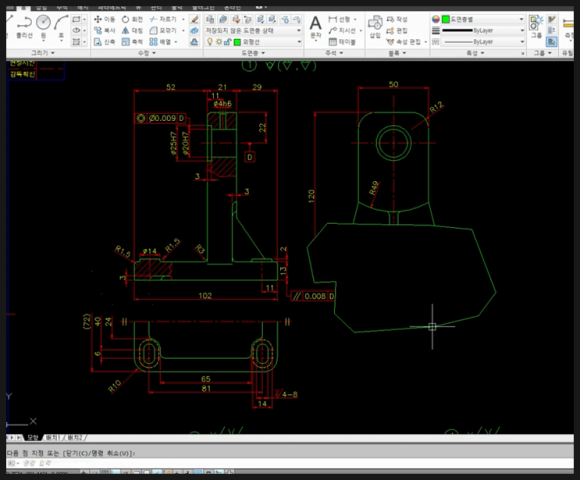Click the Insert block (삽입) icon
This screenshot has height=480, width=580.
pos(375,27)
